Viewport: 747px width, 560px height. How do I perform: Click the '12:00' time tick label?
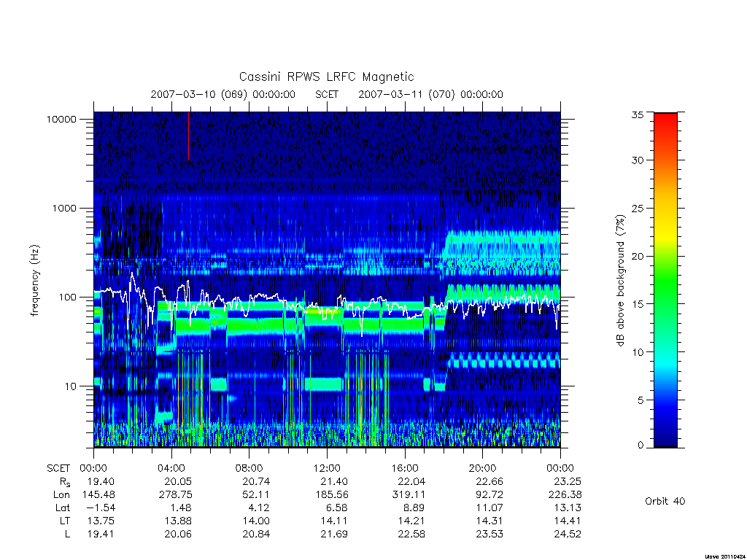pyautogui.click(x=327, y=469)
